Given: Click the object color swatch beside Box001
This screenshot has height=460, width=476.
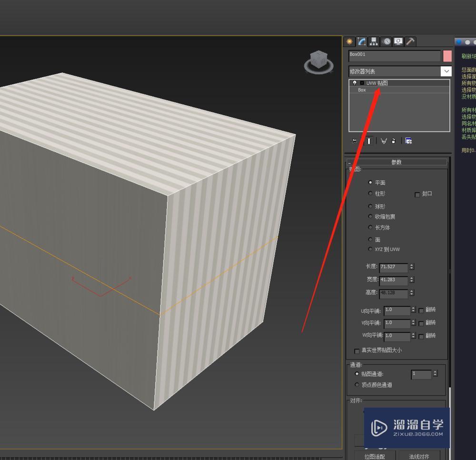Looking at the screenshot, I should click(446, 55).
